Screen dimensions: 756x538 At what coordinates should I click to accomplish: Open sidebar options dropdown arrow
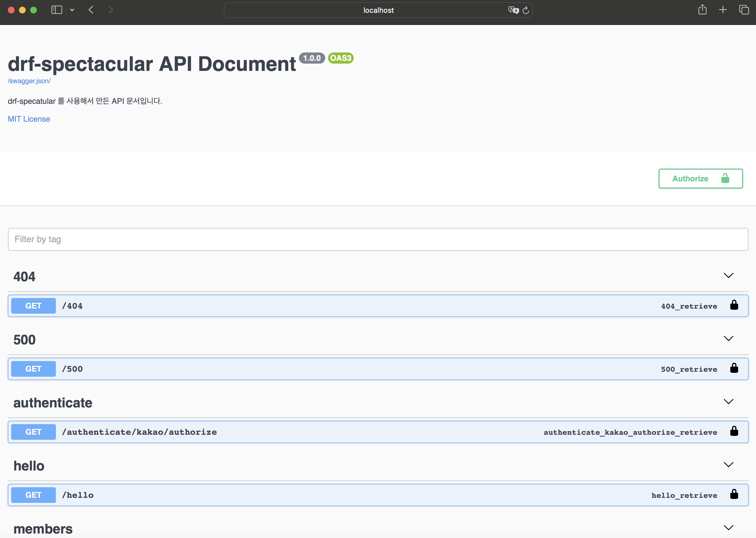point(72,10)
